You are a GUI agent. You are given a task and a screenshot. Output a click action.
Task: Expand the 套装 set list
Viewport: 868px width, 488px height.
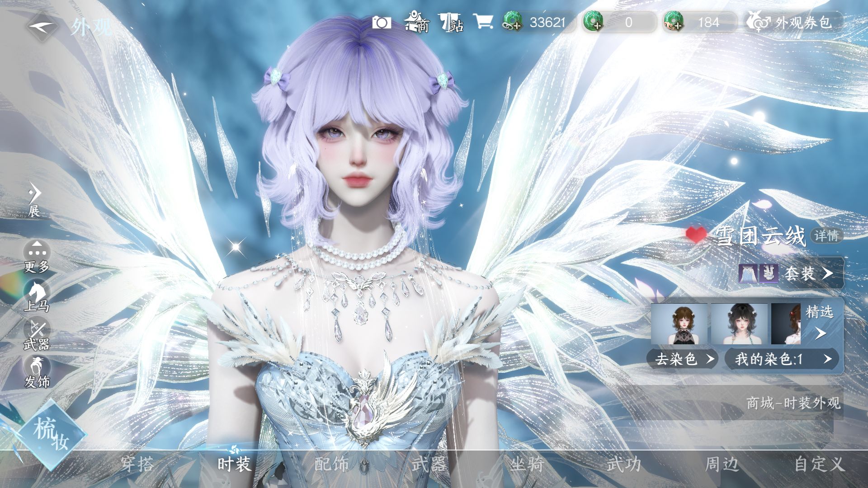[x=809, y=273]
